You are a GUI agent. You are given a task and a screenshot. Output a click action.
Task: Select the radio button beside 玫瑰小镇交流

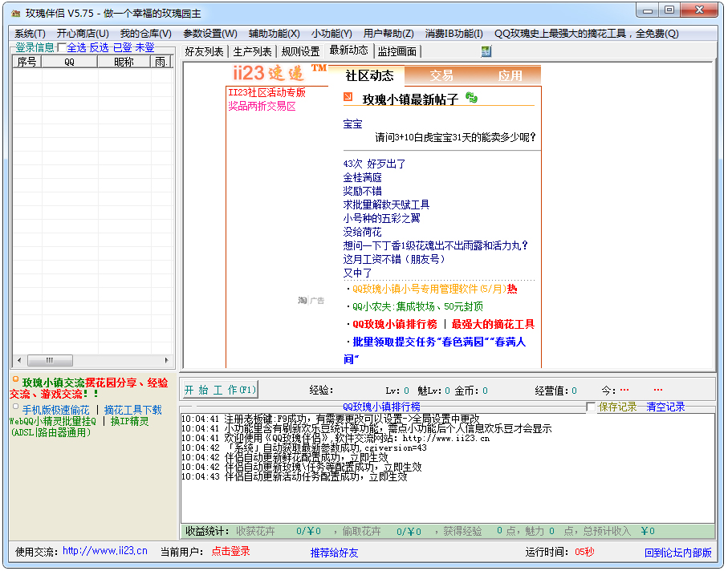point(15,379)
